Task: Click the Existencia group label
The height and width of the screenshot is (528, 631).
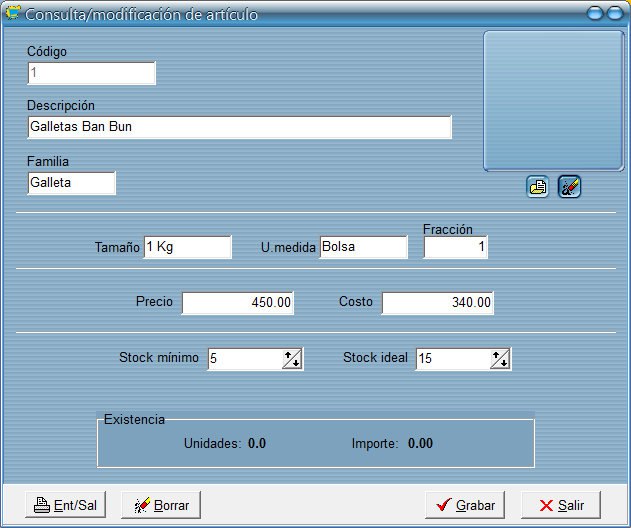Action: coord(134,419)
